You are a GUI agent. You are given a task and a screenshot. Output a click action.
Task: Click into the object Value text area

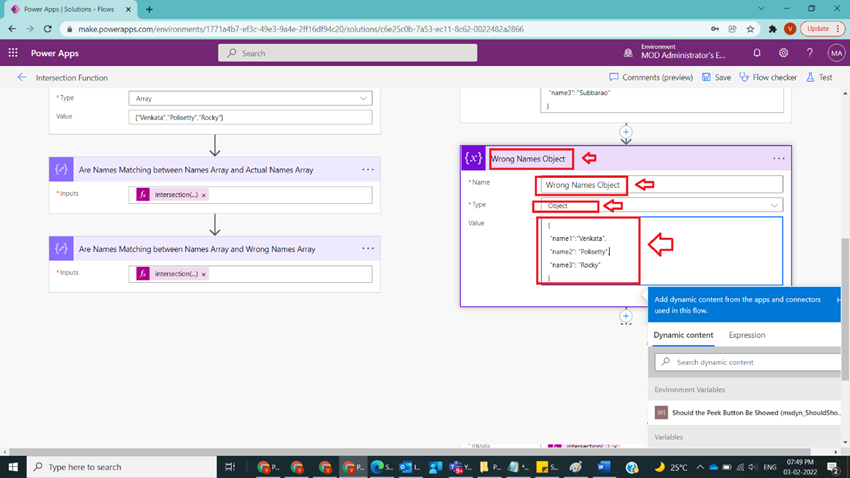[661, 250]
